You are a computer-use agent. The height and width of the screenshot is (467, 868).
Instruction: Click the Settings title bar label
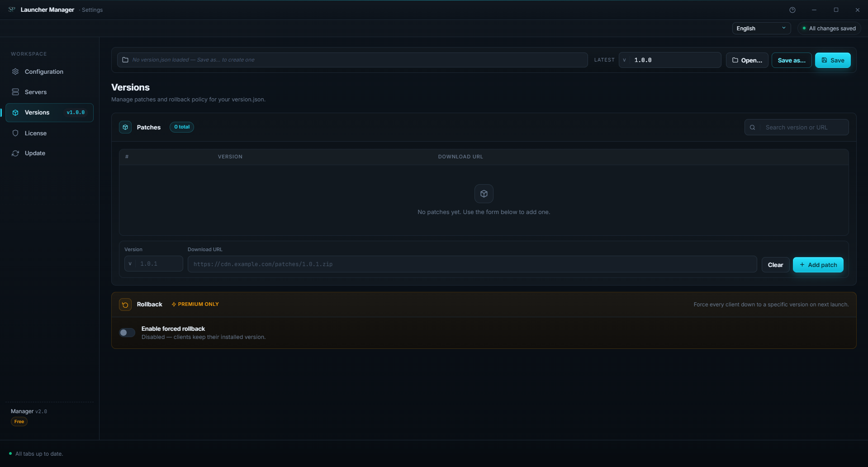[x=92, y=10]
